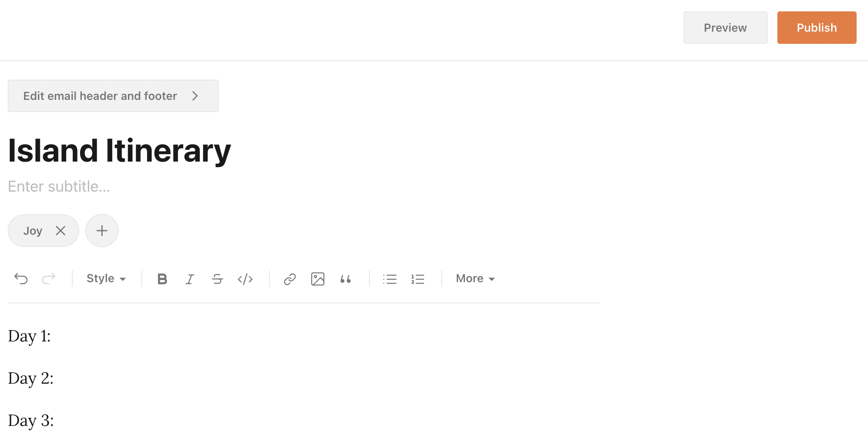
Task: Click the Insert link icon
Action: [289, 278]
